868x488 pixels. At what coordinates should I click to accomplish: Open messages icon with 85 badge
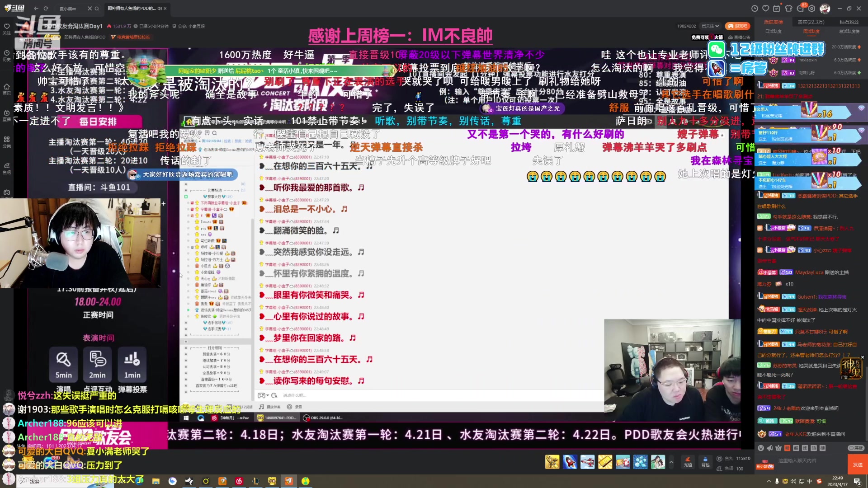[x=801, y=8]
